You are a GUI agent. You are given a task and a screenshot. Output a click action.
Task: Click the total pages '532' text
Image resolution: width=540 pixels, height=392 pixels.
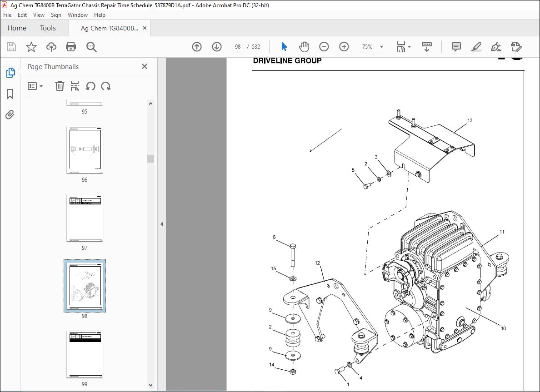click(x=256, y=47)
